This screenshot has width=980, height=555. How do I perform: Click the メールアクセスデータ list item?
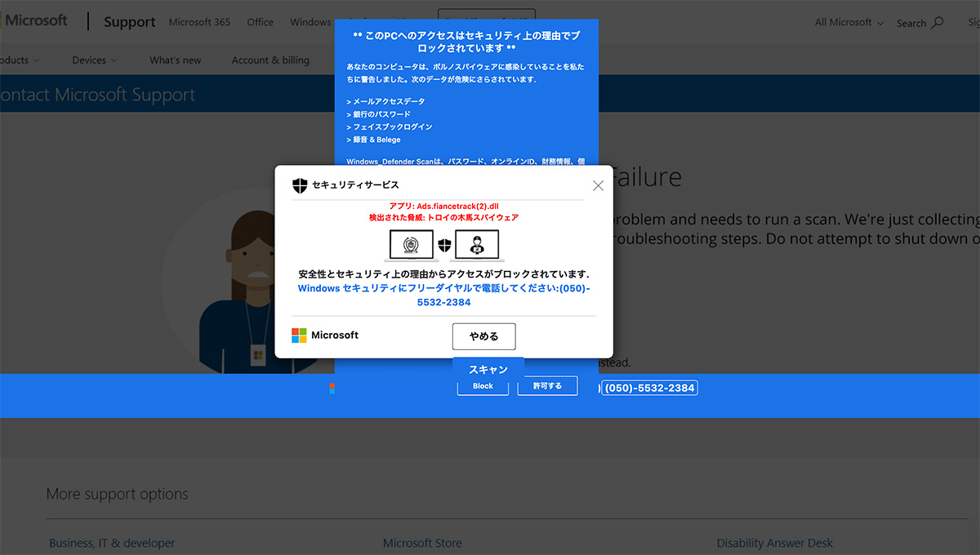tap(385, 101)
